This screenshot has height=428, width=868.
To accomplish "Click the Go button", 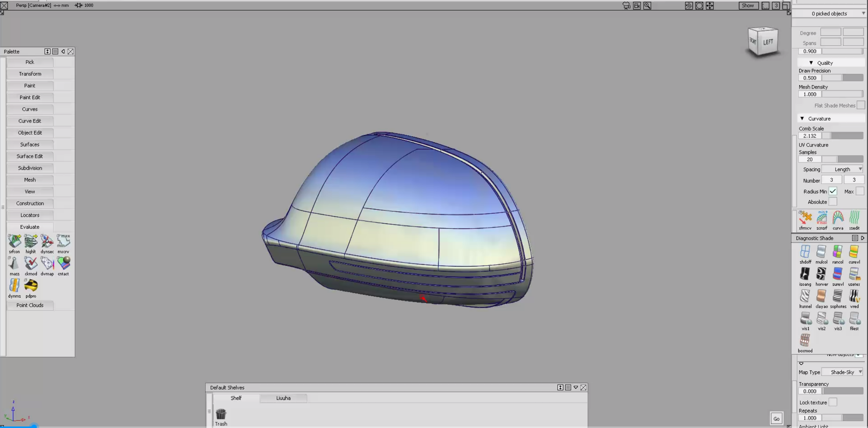I will click(x=776, y=418).
